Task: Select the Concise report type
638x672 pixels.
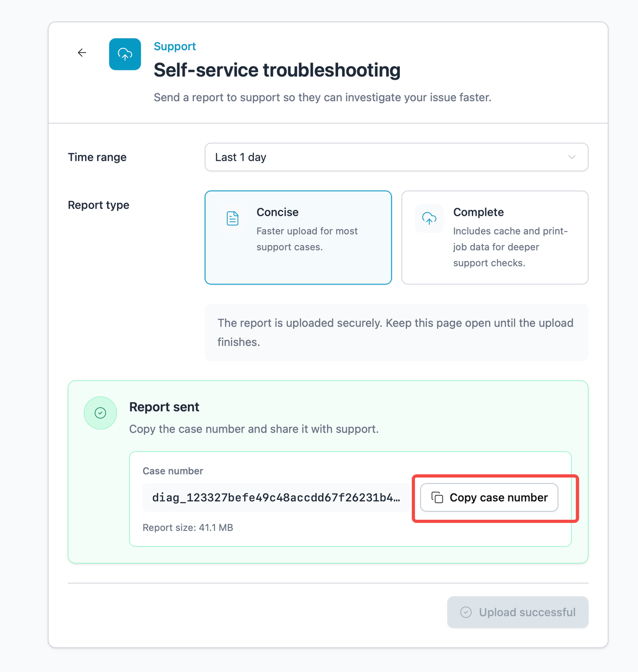Action: click(298, 237)
